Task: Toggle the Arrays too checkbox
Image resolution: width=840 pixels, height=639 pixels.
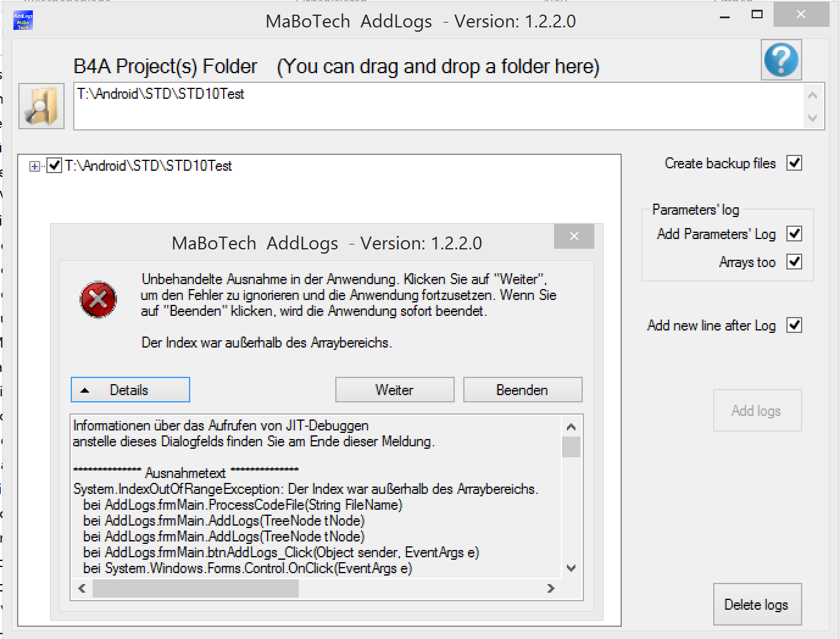Action: point(794,262)
